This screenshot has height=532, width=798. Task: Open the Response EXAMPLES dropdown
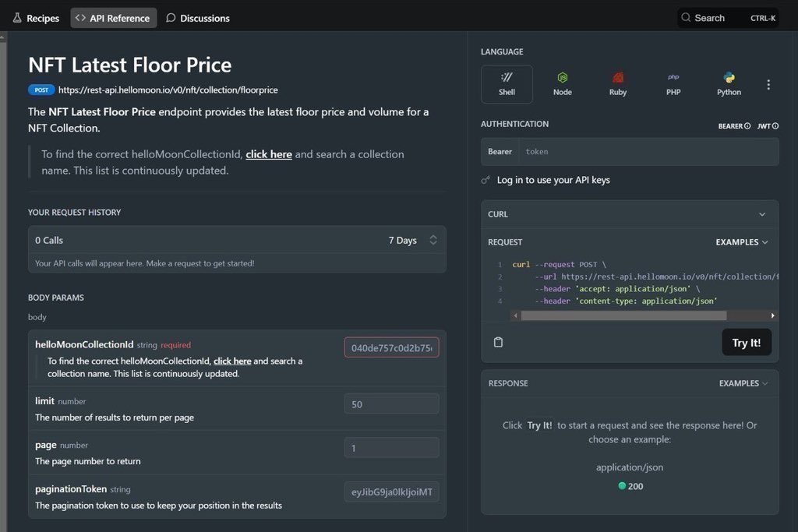[743, 383]
